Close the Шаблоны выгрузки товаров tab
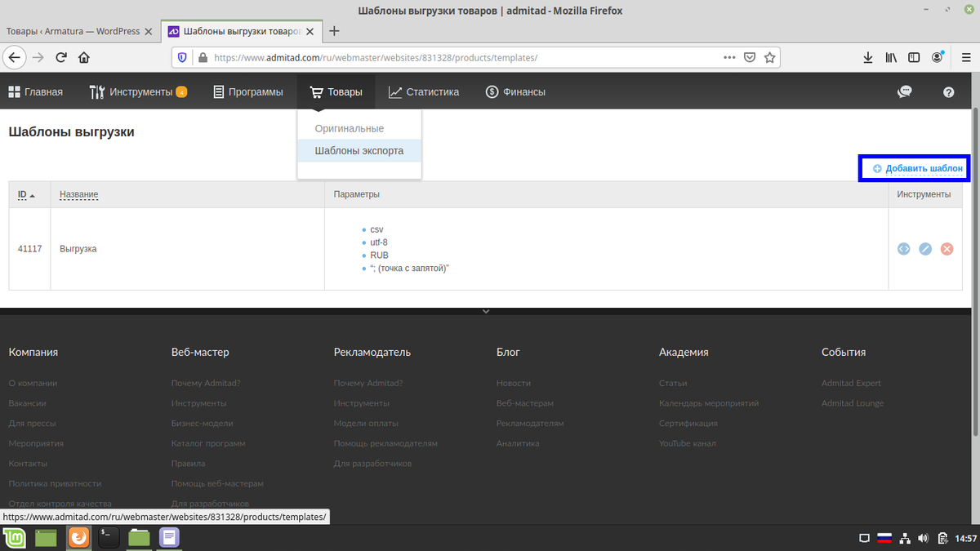Screen dimensions: 980x551 311,31
